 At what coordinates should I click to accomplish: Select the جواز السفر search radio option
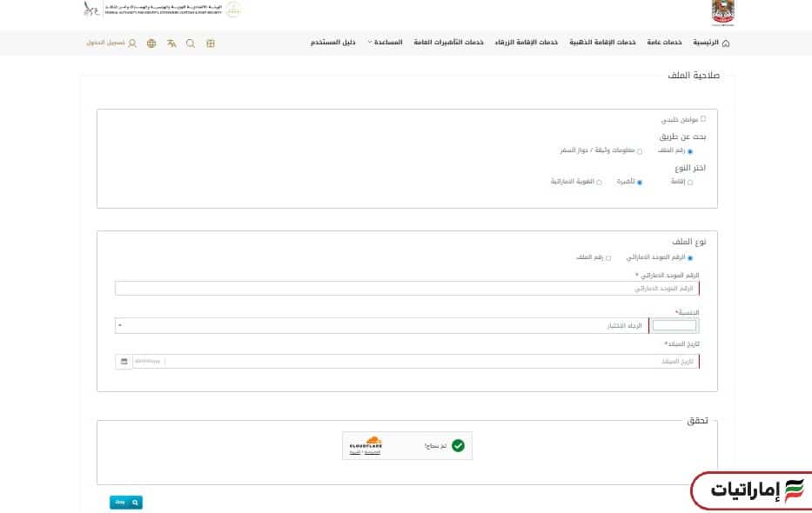click(640, 151)
